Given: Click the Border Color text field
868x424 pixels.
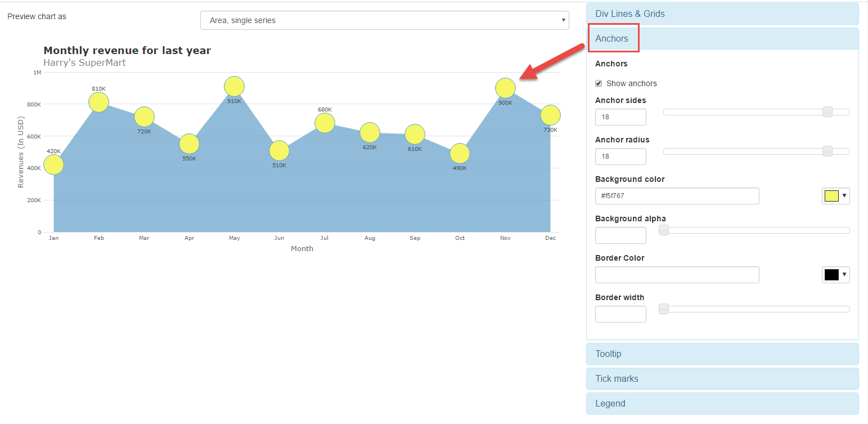Looking at the screenshot, I should (677, 275).
